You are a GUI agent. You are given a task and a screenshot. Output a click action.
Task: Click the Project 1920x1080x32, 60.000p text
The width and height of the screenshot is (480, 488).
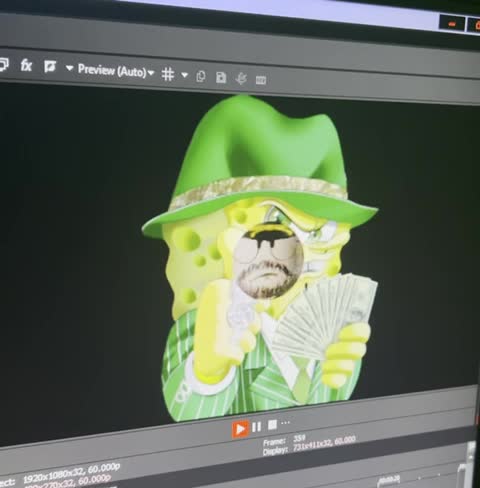[72, 473]
